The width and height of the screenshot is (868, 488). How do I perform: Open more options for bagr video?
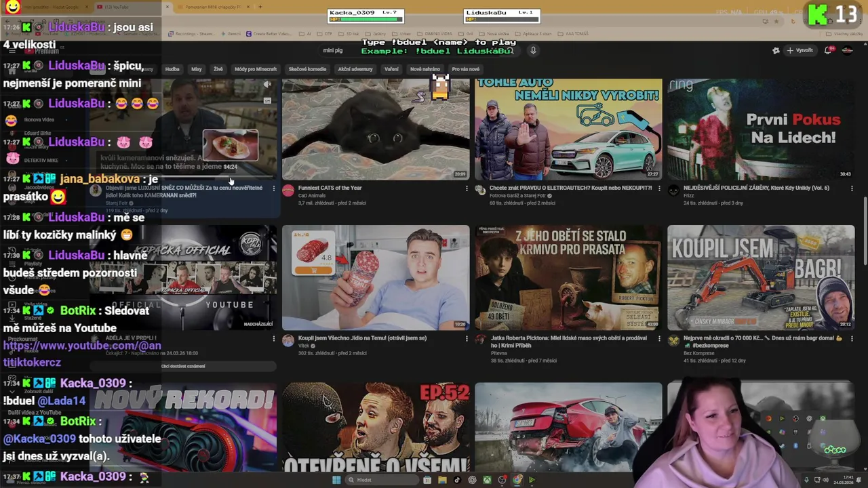tap(852, 338)
